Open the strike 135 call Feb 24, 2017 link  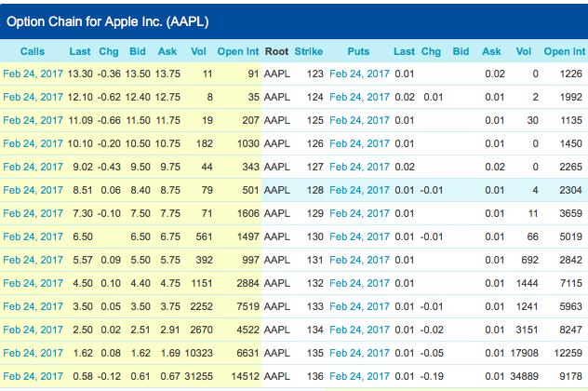click(33, 353)
